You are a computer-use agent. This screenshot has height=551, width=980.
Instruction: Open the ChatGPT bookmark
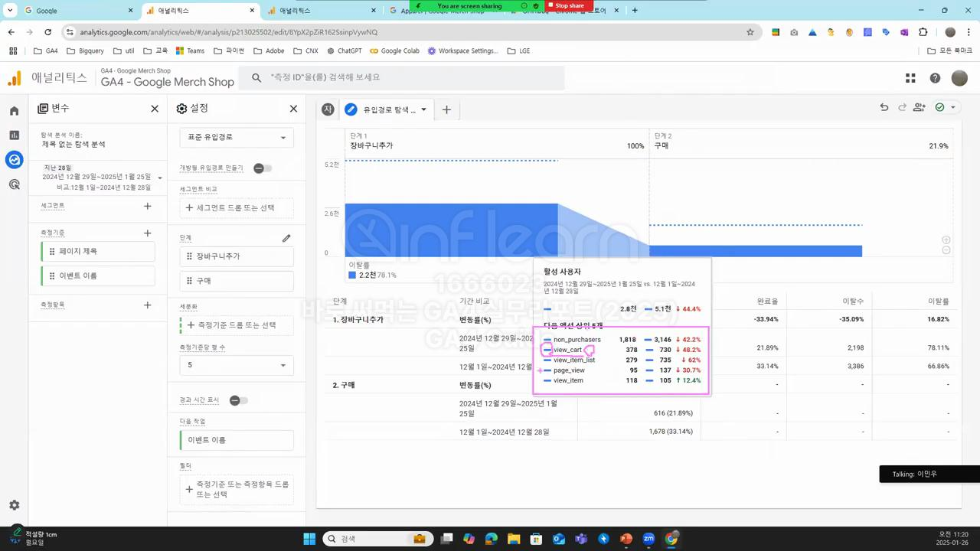coord(344,51)
